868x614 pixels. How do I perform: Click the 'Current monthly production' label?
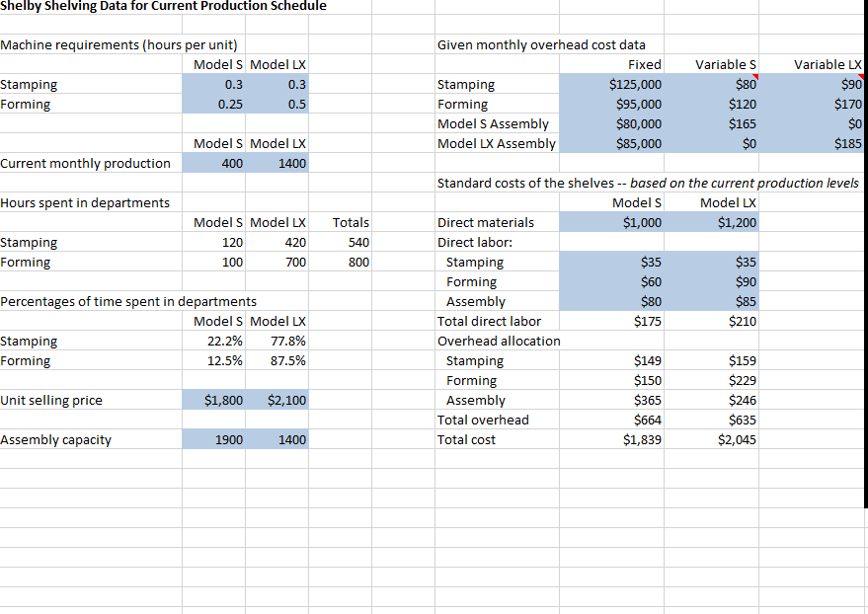pyautogui.click(x=85, y=163)
